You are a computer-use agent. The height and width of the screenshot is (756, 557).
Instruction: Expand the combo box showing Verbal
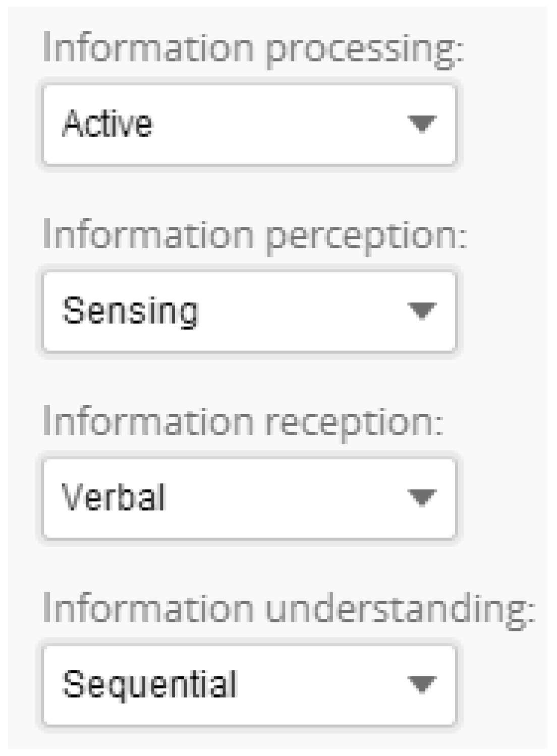click(249, 498)
